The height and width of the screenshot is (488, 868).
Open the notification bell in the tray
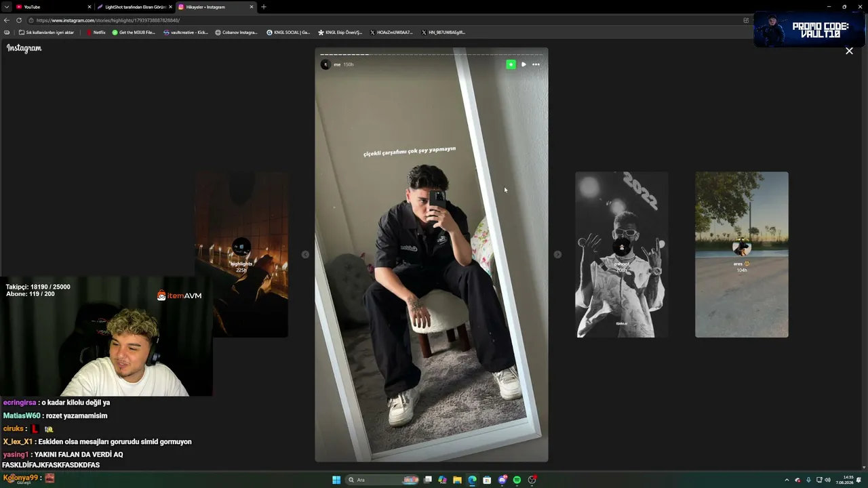click(859, 480)
